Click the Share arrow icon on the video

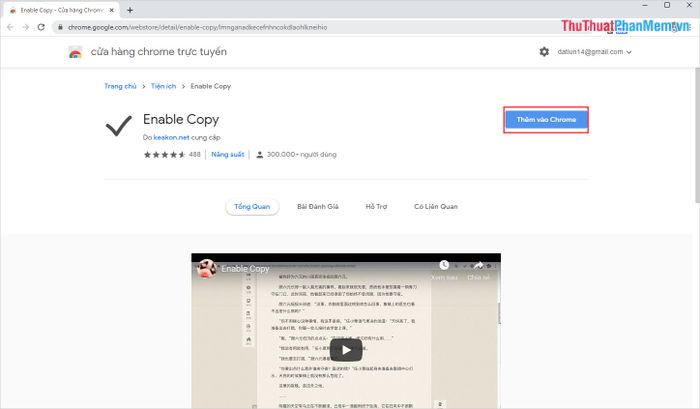point(478,266)
